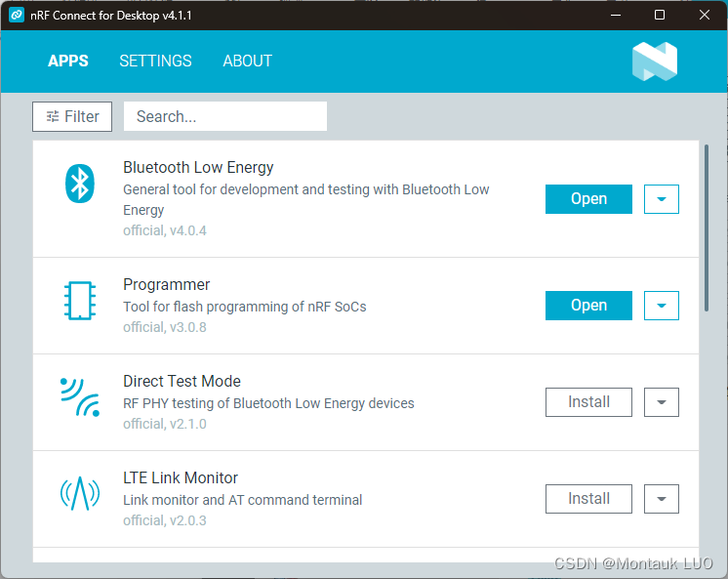728x579 pixels.
Task: Click the Direct Test Mode signal icon
Action: pyautogui.click(x=80, y=397)
